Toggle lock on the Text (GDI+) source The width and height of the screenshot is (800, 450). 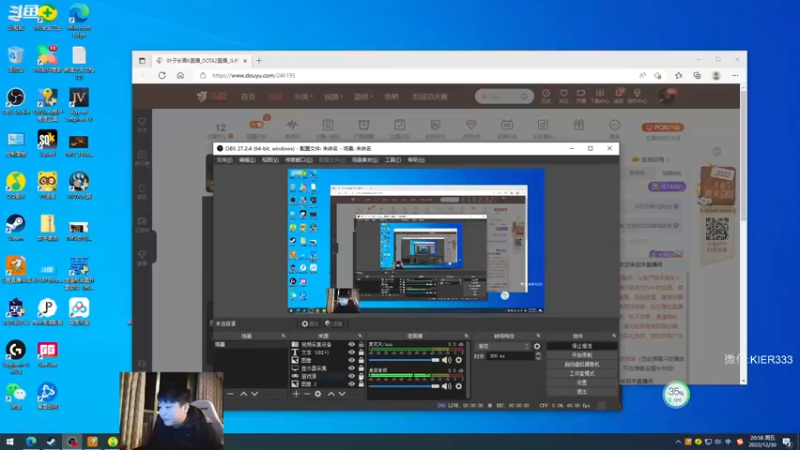(x=361, y=353)
